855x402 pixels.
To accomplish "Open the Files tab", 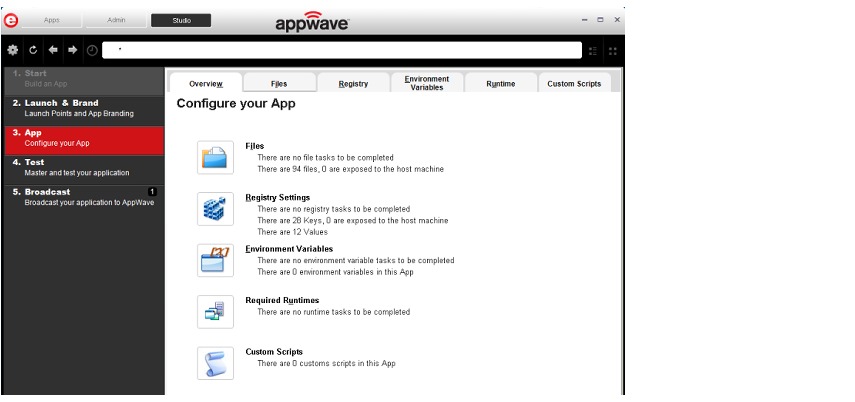I will 279,83.
